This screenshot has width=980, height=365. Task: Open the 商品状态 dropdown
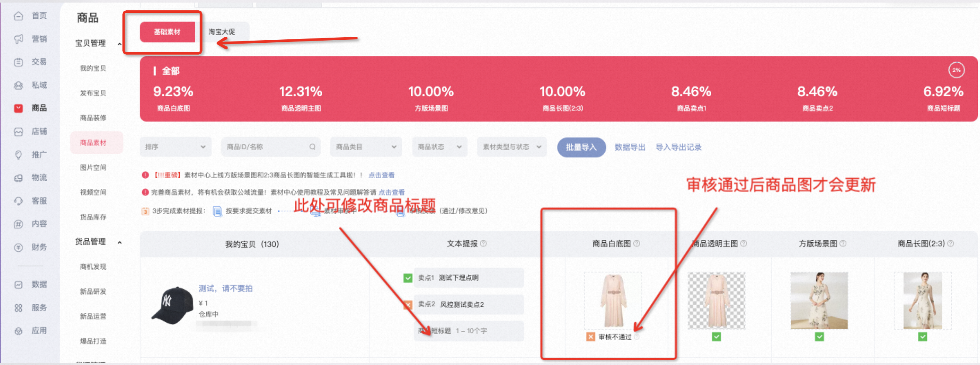440,147
